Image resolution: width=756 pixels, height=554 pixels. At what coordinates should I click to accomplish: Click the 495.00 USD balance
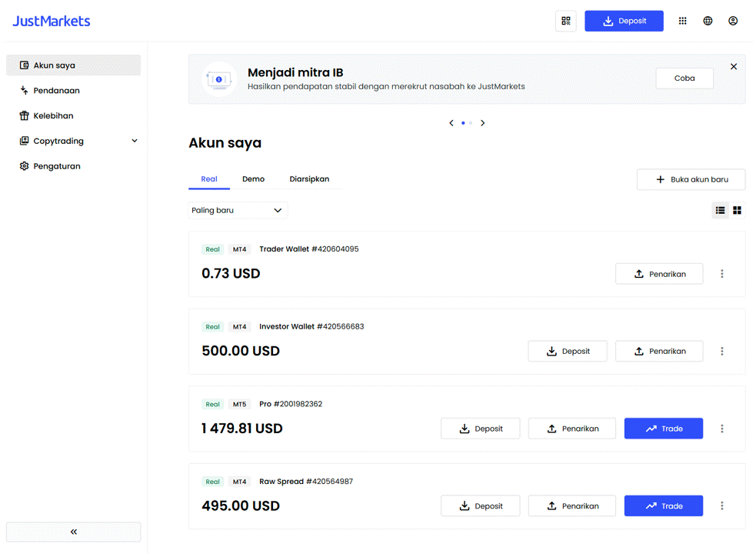241,506
